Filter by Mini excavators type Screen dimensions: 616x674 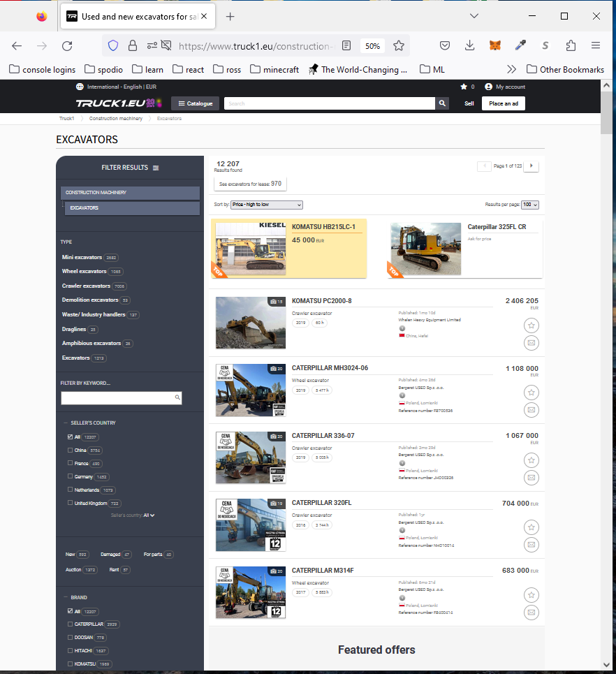pos(82,257)
